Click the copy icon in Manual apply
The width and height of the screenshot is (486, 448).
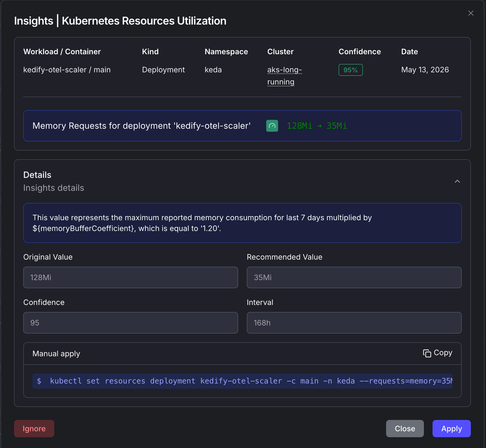pyautogui.click(x=427, y=353)
